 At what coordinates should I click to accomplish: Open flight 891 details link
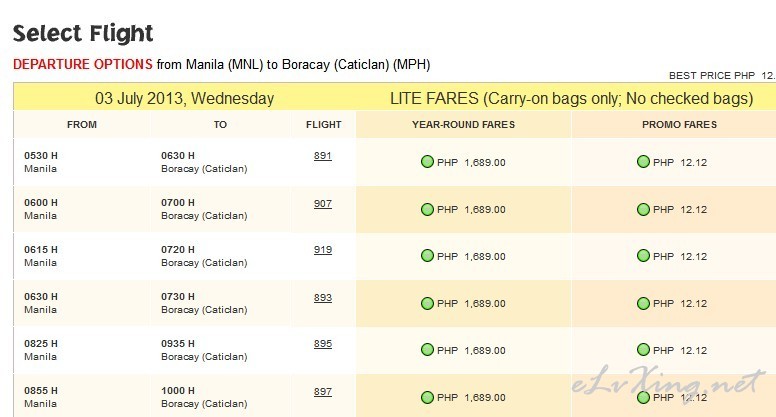pyautogui.click(x=323, y=156)
